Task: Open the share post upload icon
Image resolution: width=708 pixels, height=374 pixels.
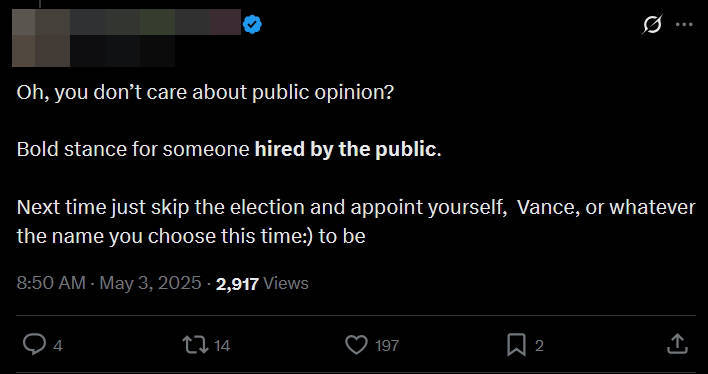Action: click(x=678, y=344)
